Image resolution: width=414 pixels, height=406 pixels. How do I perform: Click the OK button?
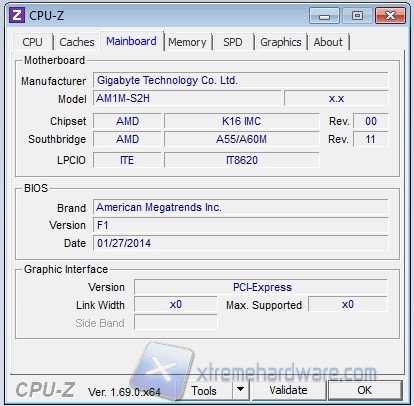[x=365, y=390]
